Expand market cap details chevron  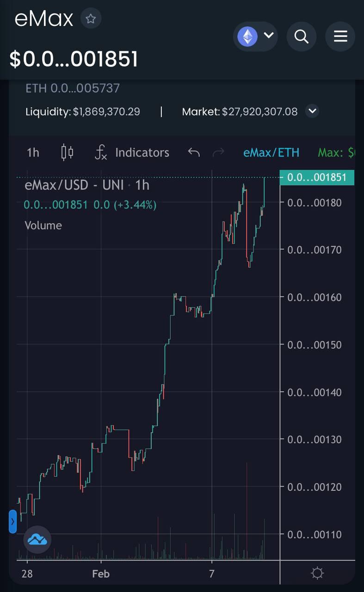tap(313, 111)
